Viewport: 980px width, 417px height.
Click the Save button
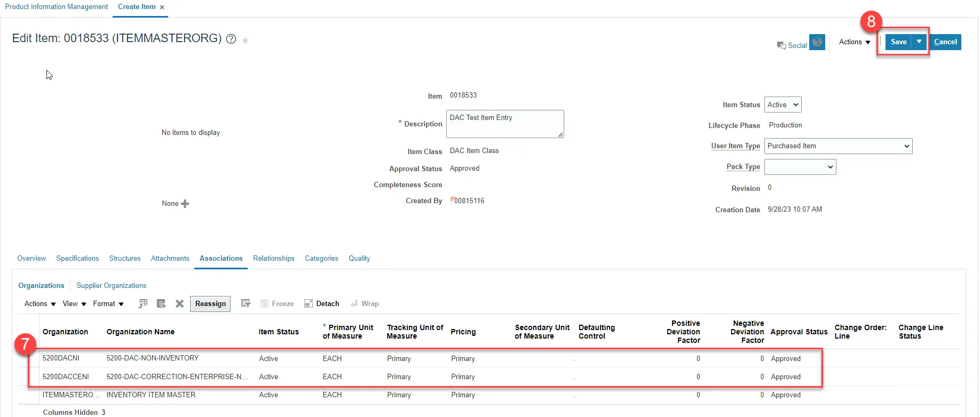[x=899, y=42]
